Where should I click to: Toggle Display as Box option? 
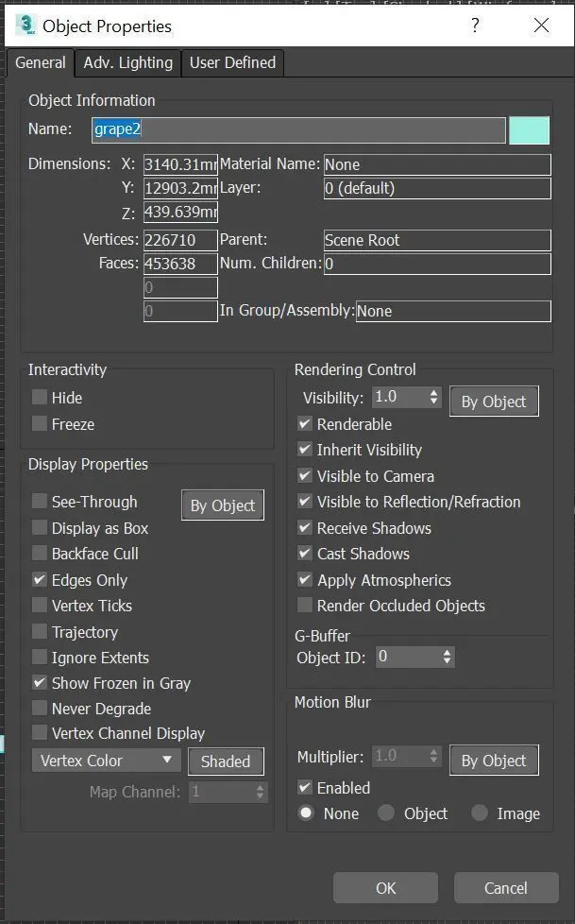click(40, 528)
